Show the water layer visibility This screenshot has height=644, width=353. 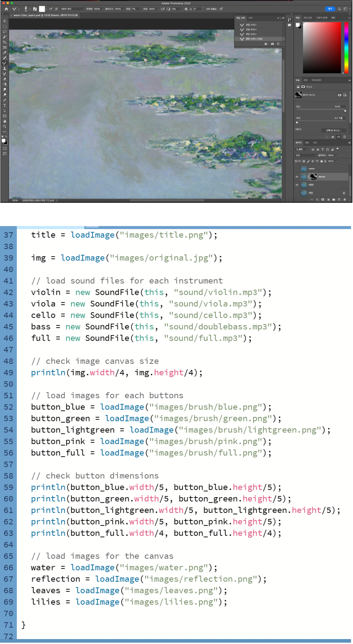(x=297, y=169)
